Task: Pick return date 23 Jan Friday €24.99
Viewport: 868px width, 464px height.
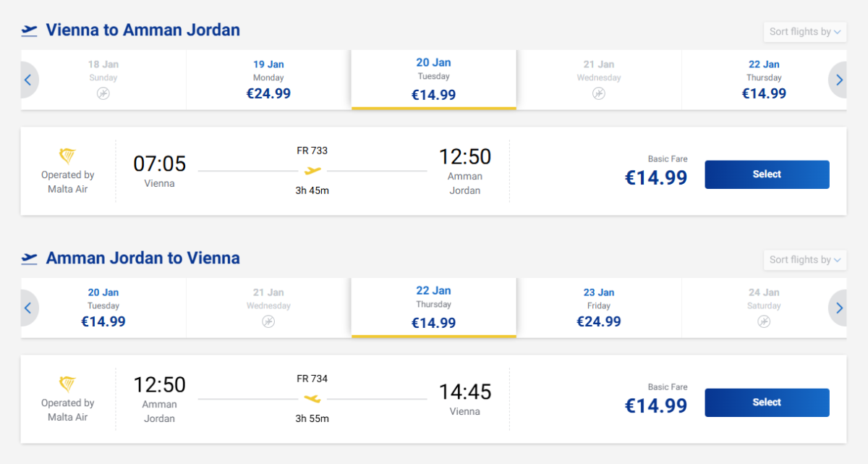Action: point(598,308)
